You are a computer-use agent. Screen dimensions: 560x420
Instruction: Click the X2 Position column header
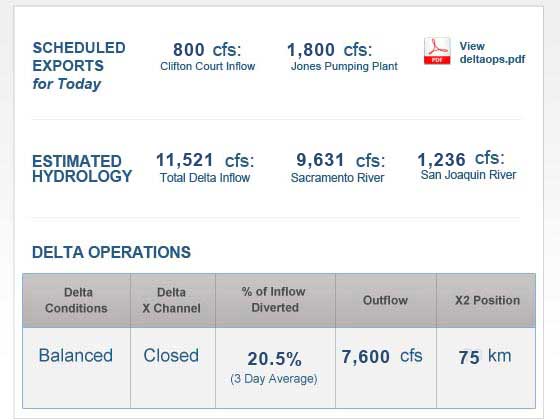486,300
